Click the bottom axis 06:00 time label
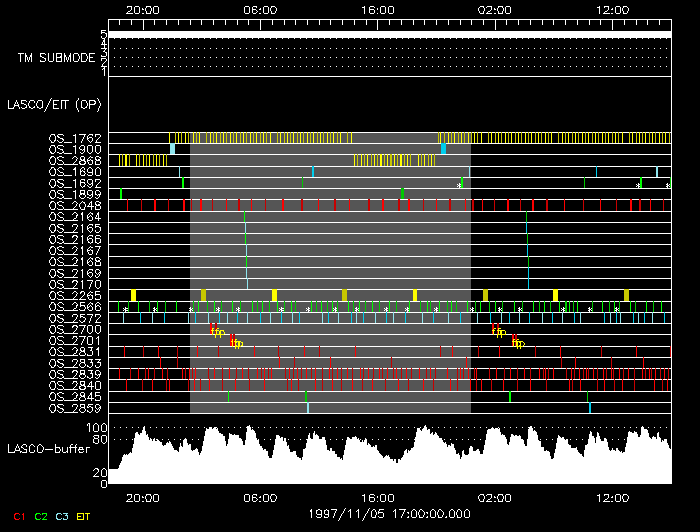700x532 pixels. pos(260,498)
